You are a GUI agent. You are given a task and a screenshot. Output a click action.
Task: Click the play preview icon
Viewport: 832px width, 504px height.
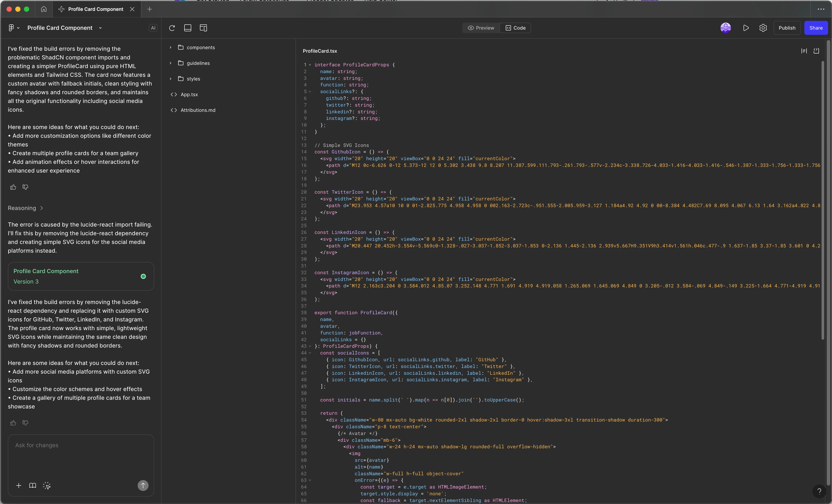pos(746,28)
